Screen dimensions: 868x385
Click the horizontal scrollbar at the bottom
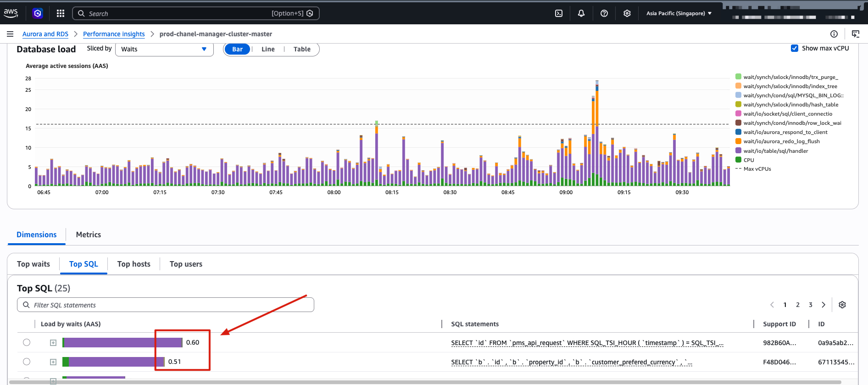coord(425,382)
